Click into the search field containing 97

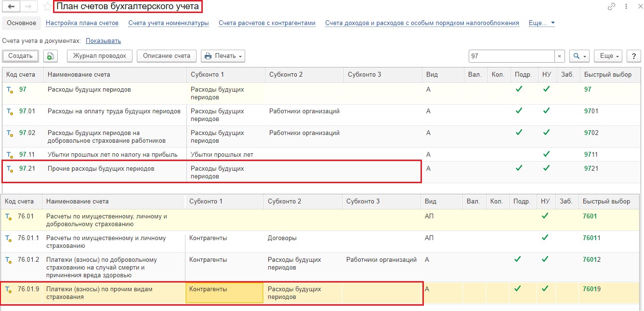[512, 56]
